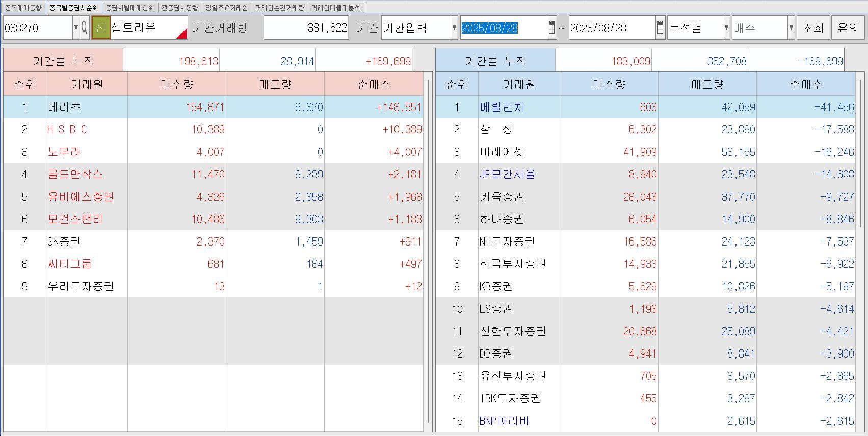Click the 조회 button
The width and height of the screenshot is (868, 436).
point(813,28)
